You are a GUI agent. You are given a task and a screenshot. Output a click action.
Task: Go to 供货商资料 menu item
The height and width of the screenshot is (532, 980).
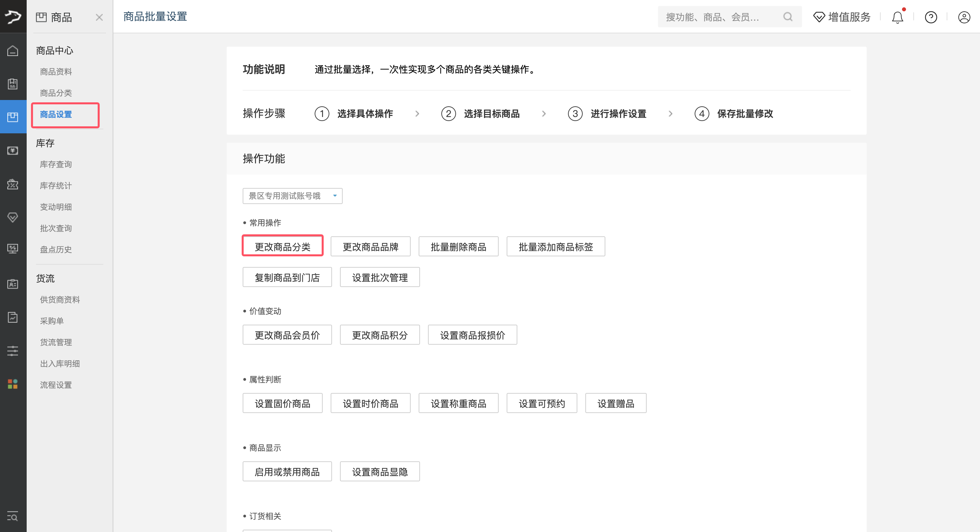pos(60,299)
